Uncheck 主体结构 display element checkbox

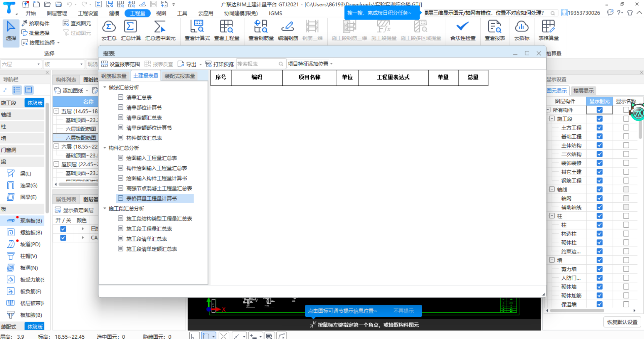[599, 145]
